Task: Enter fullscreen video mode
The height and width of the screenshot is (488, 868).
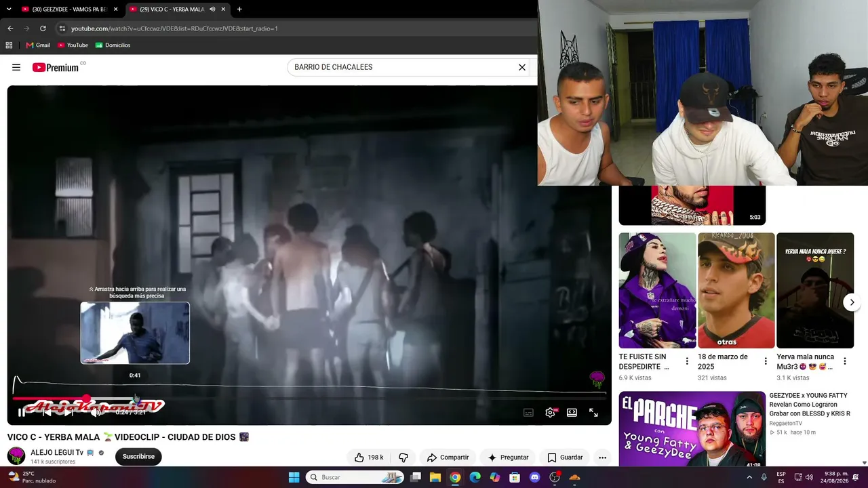Action: coord(593,412)
